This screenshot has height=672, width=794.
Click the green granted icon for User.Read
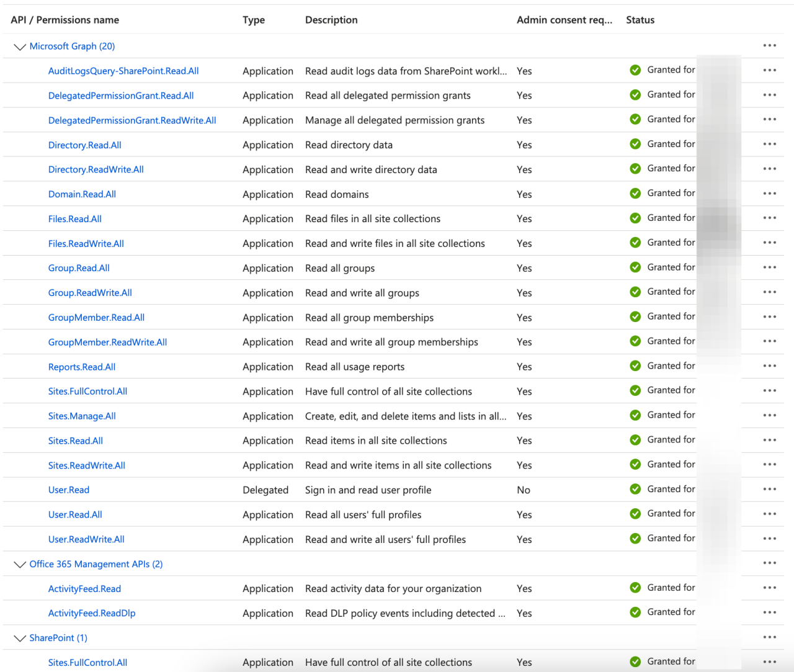pyautogui.click(x=635, y=488)
